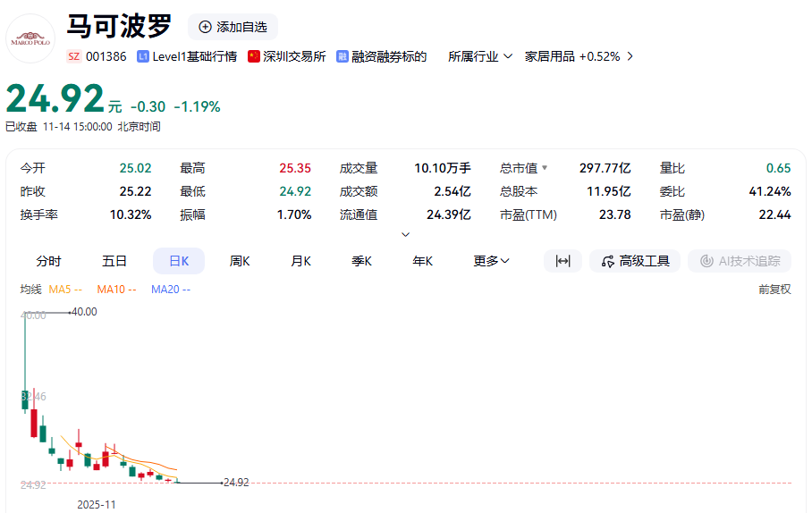
Task: Click the SZ exchange badge icon
Action: coord(74,56)
